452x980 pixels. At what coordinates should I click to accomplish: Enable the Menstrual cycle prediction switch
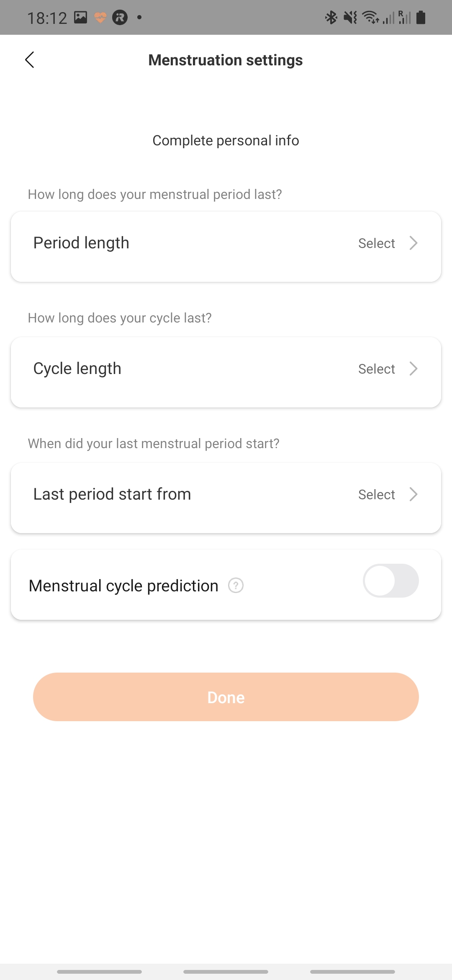390,581
